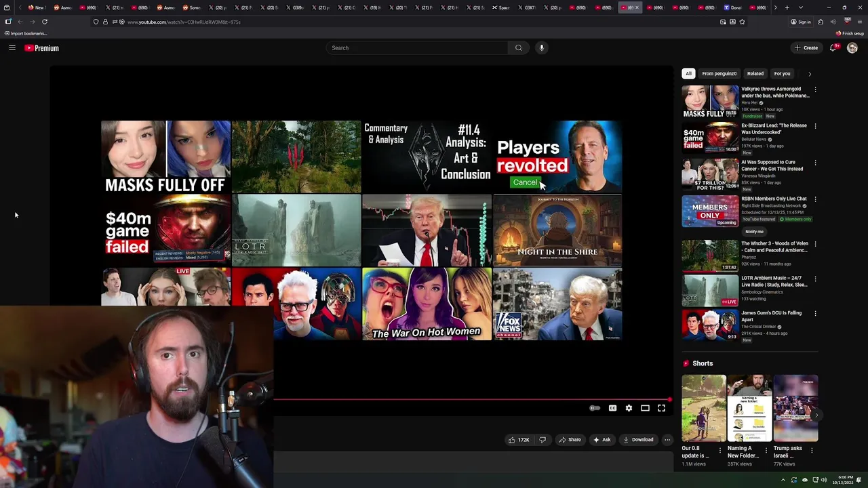Click the browser address bar URL
868x488 pixels.
click(x=184, y=22)
